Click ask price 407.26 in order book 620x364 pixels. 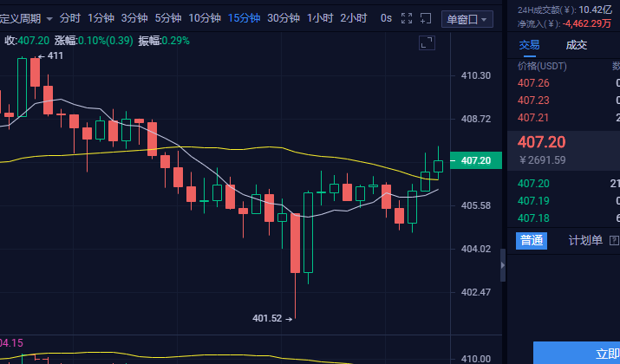(x=533, y=83)
